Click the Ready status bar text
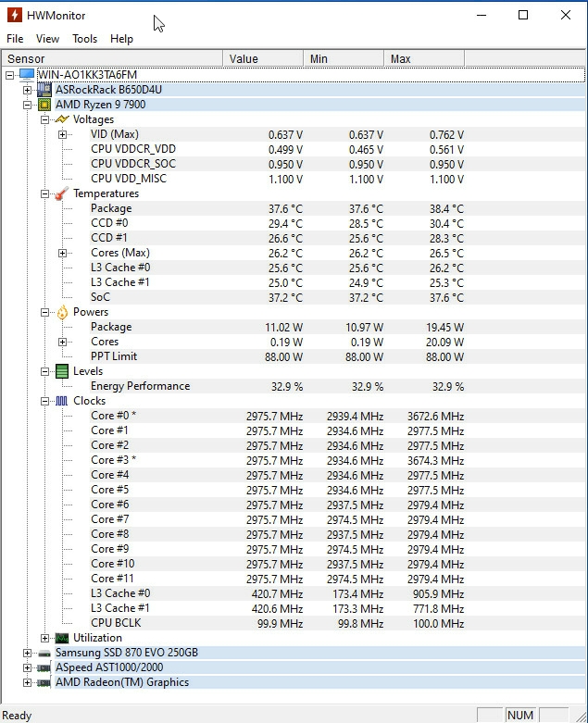588x723 pixels. pos(17,716)
